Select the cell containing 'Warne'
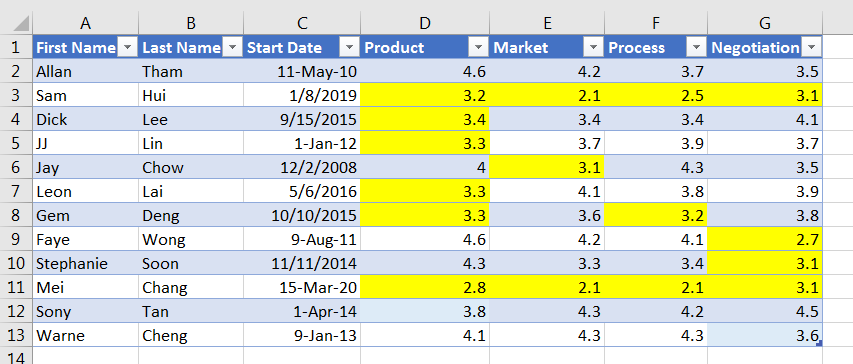 [85, 335]
